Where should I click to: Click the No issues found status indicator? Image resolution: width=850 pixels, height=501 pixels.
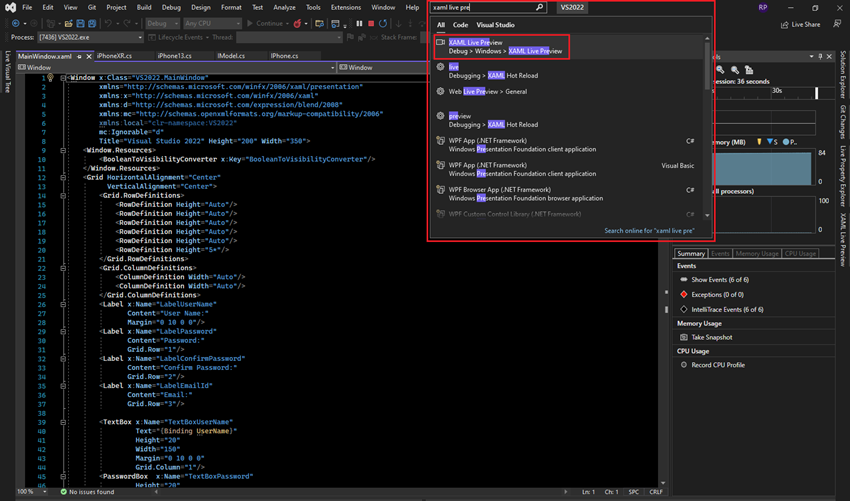87,492
